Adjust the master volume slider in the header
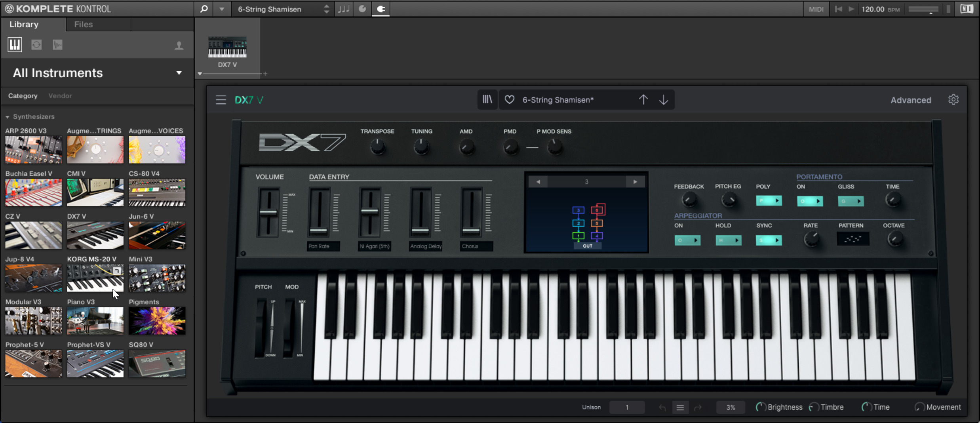This screenshot has width=980, height=423. 923,9
